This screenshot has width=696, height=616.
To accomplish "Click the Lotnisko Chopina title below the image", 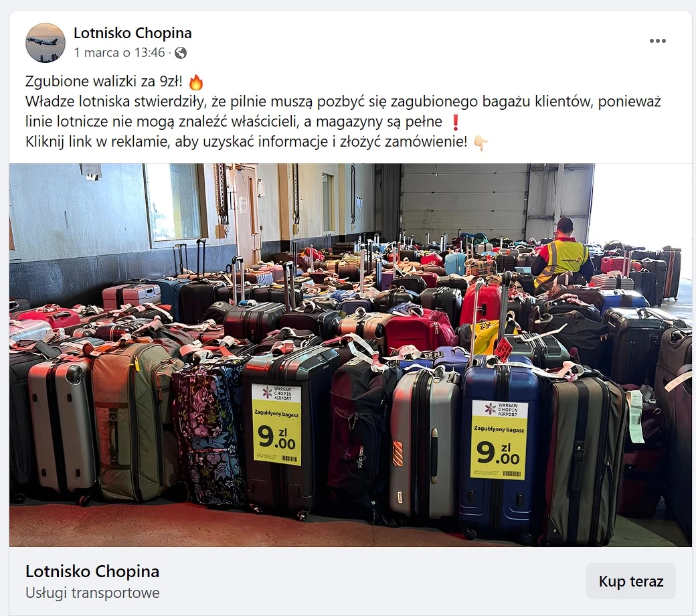I will pos(92,571).
